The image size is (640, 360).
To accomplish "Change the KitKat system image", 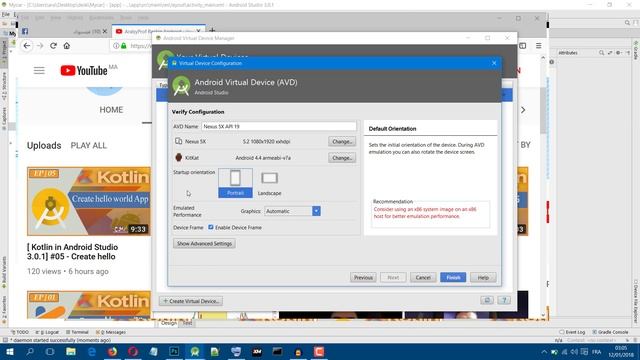I will [x=342, y=158].
